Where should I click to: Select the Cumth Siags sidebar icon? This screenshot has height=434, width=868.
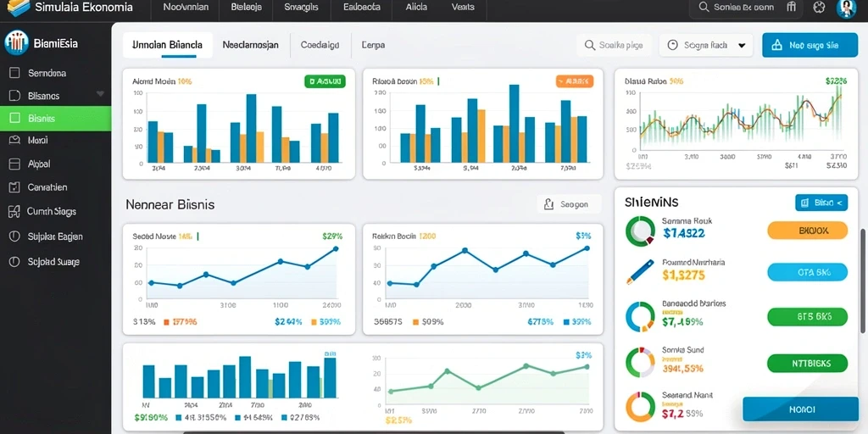(15, 211)
